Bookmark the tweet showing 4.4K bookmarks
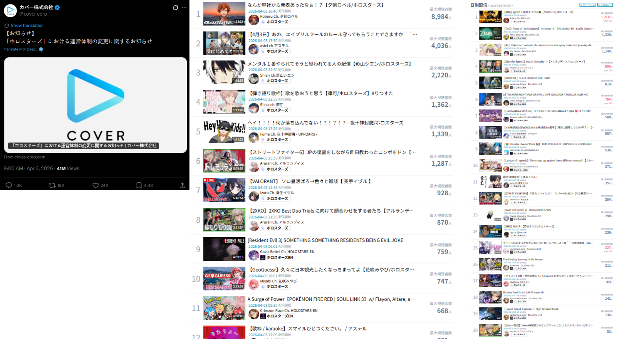Image resolution: width=644 pixels, height=339 pixels. [x=139, y=185]
